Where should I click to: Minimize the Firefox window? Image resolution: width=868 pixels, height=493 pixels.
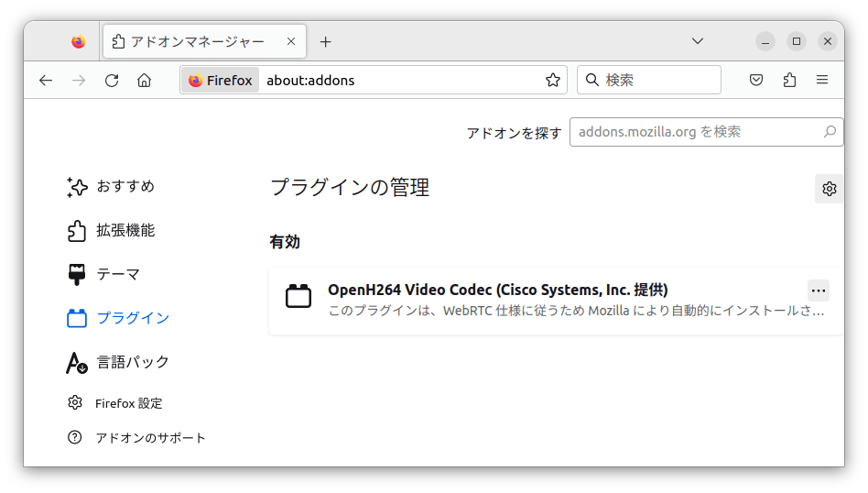[765, 41]
